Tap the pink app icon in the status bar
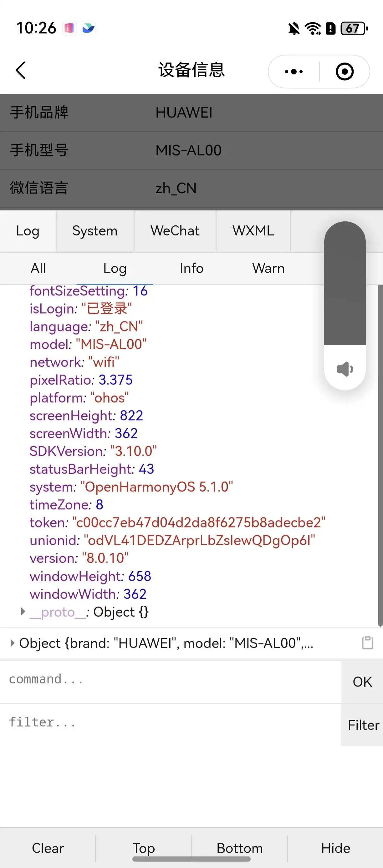Image resolution: width=383 pixels, height=868 pixels. click(69, 28)
